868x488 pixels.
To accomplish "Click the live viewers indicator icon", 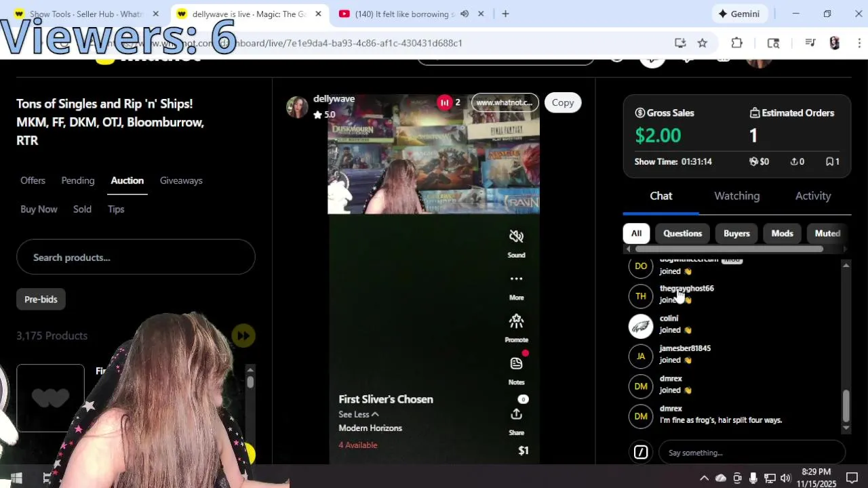I will click(444, 102).
